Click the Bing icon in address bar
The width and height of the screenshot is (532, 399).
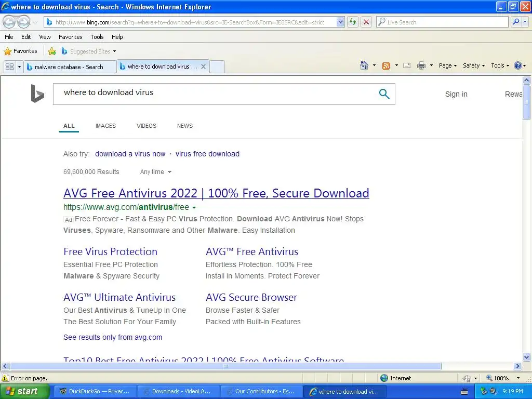[49, 22]
